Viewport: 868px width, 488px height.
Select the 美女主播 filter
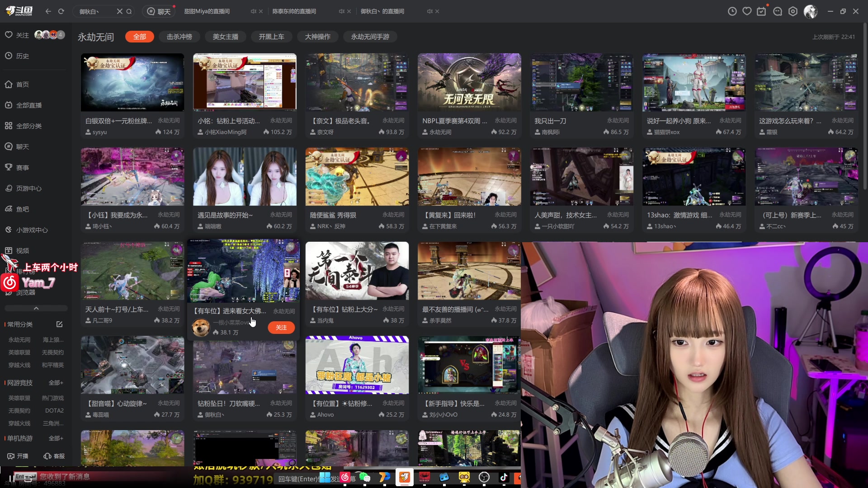(x=226, y=37)
